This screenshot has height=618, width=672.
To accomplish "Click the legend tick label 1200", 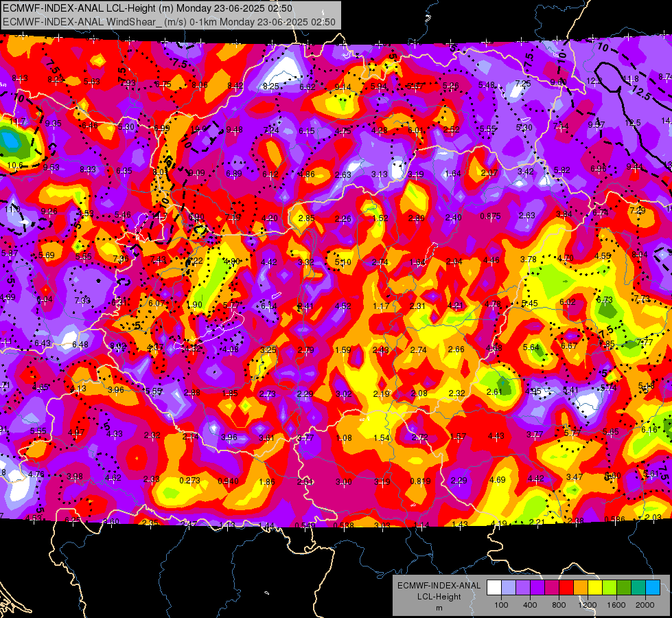I will [587, 605].
